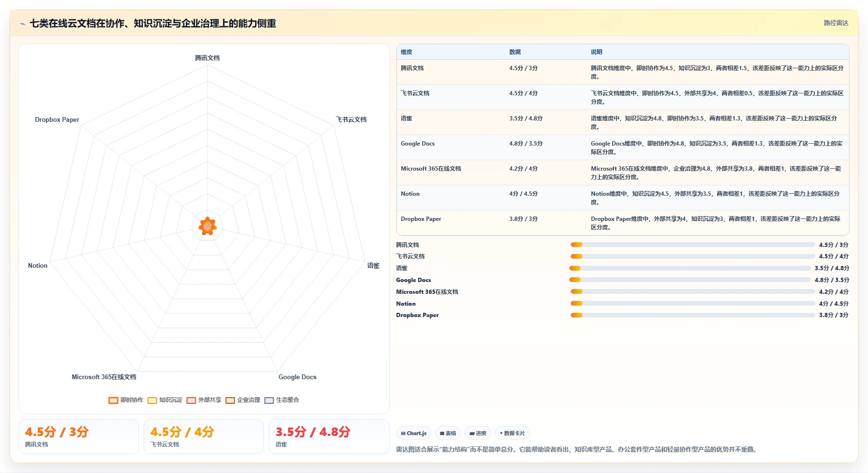Select the Dropbox Paper table row name
The image size is (868, 473).
pos(421,219)
